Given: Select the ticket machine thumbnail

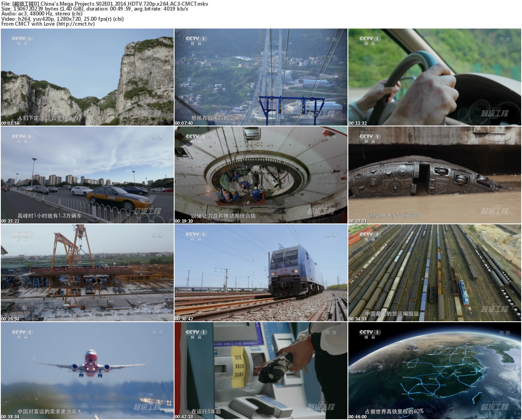Looking at the screenshot, I should [261, 371].
